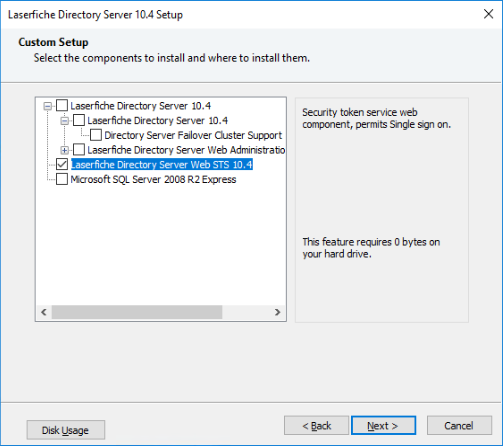Go back to the previous setup page
Image resolution: width=503 pixels, height=446 pixels.
pyautogui.click(x=316, y=425)
